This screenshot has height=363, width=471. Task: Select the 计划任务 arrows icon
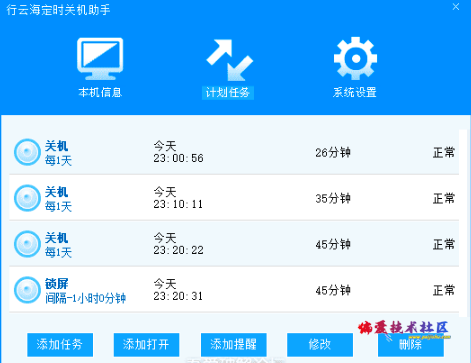coord(229,60)
